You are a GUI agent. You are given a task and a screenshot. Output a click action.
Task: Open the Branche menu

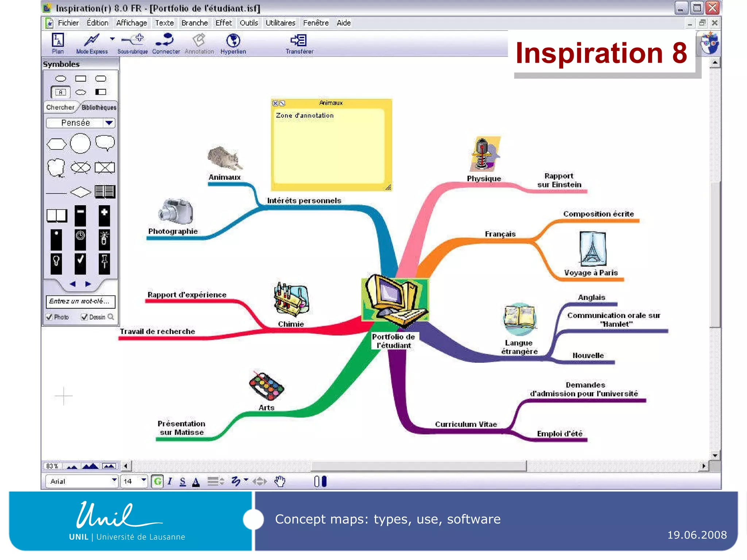point(194,23)
